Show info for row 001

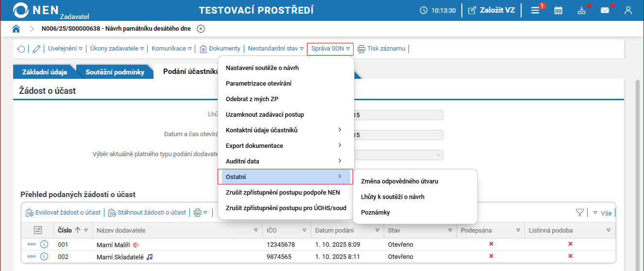click(44, 245)
